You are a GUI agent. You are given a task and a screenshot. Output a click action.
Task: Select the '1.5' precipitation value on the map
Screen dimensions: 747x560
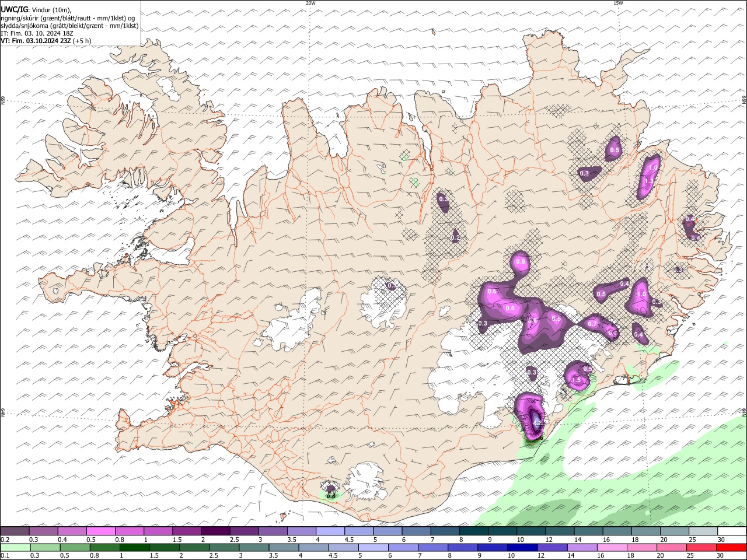pyautogui.click(x=578, y=380)
